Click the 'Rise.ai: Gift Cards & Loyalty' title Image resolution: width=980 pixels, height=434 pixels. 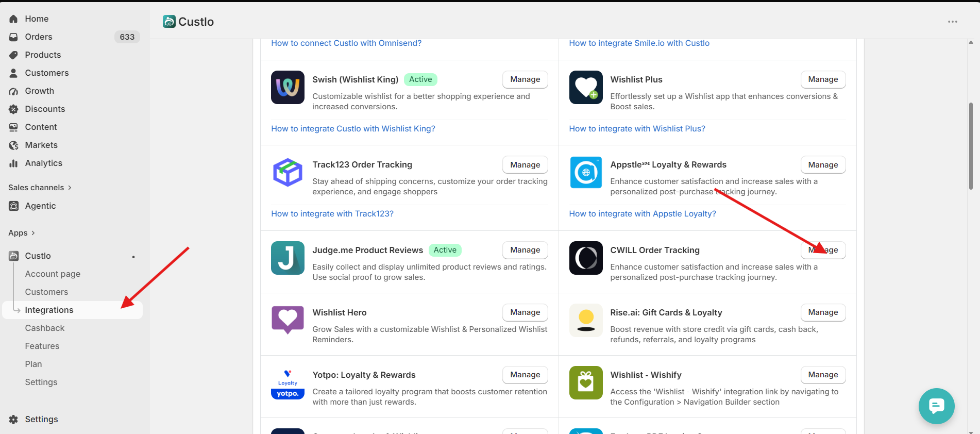666,313
